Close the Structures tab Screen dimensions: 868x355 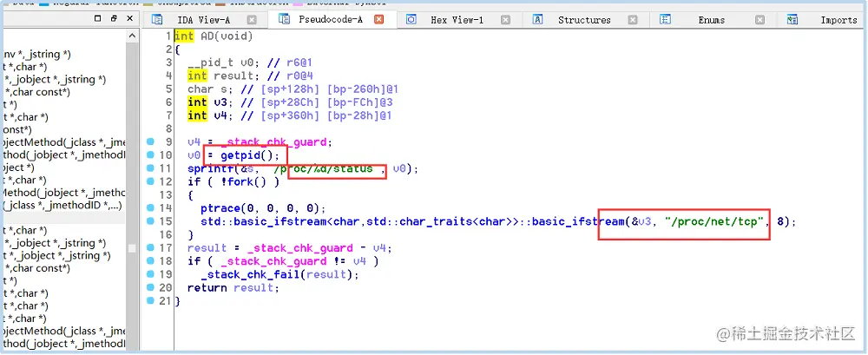click(x=633, y=20)
